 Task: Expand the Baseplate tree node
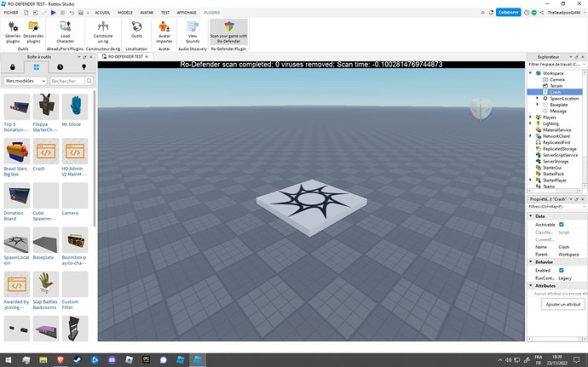pos(538,105)
